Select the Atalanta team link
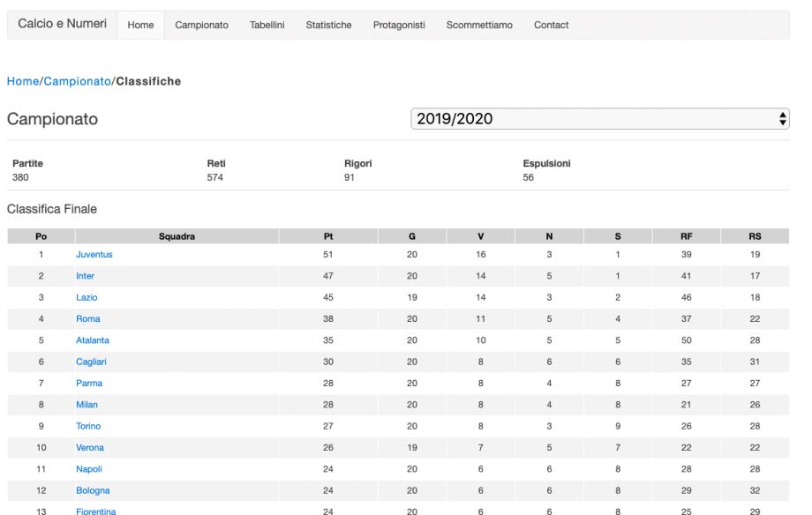Image resolution: width=812 pixels, height=515 pixels. pos(92,340)
